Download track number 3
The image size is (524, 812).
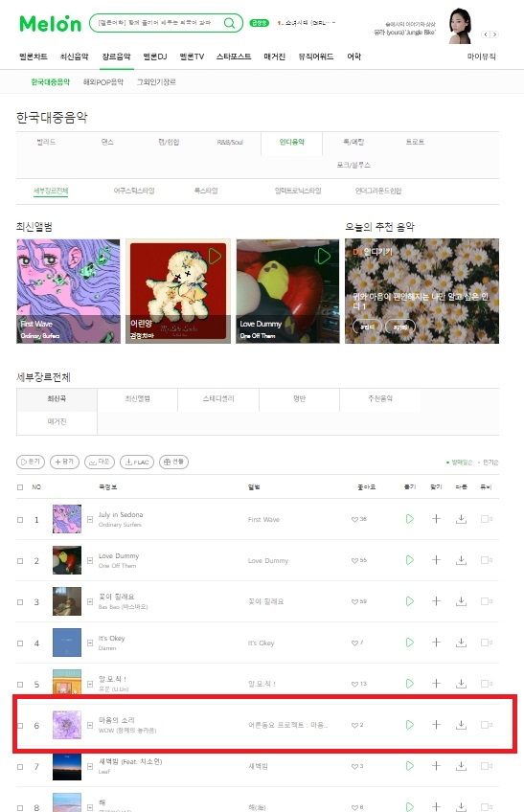coord(461,601)
